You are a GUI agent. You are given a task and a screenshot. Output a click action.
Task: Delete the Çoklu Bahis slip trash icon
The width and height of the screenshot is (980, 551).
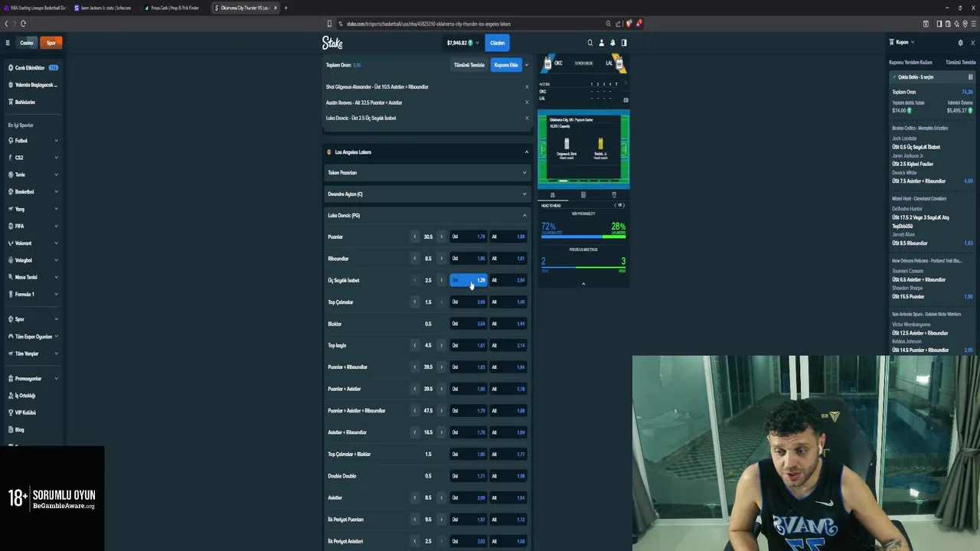coord(970,77)
